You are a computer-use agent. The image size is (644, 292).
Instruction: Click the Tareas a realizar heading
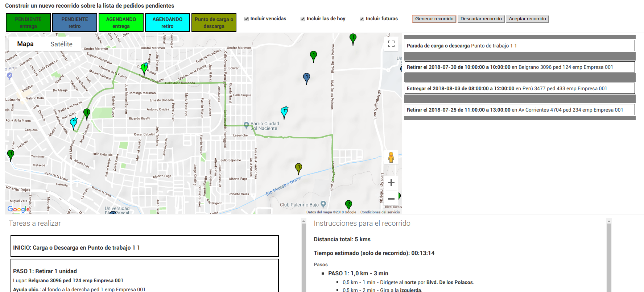pos(35,223)
